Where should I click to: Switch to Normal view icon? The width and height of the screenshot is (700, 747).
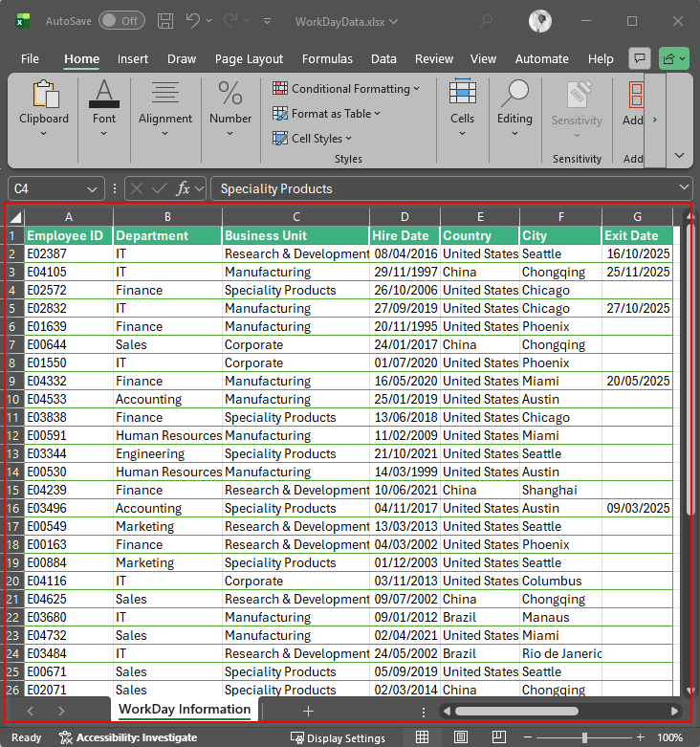[422, 737]
